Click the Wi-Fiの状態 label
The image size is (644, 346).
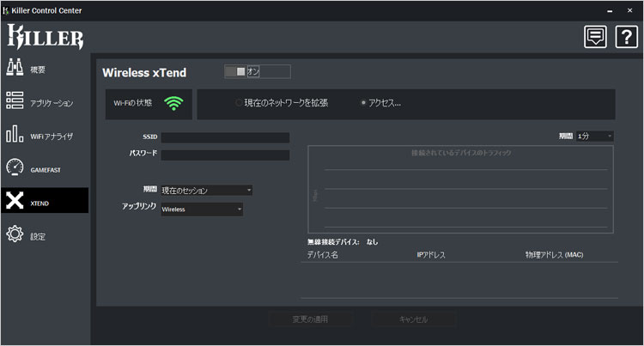pyautogui.click(x=133, y=103)
